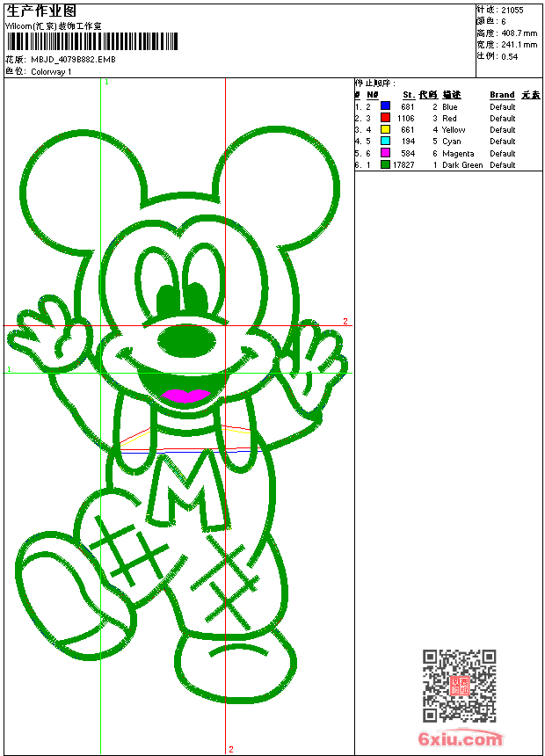The image size is (545, 756).
Task: Click the 'Brand' column header
Action: [x=502, y=95]
